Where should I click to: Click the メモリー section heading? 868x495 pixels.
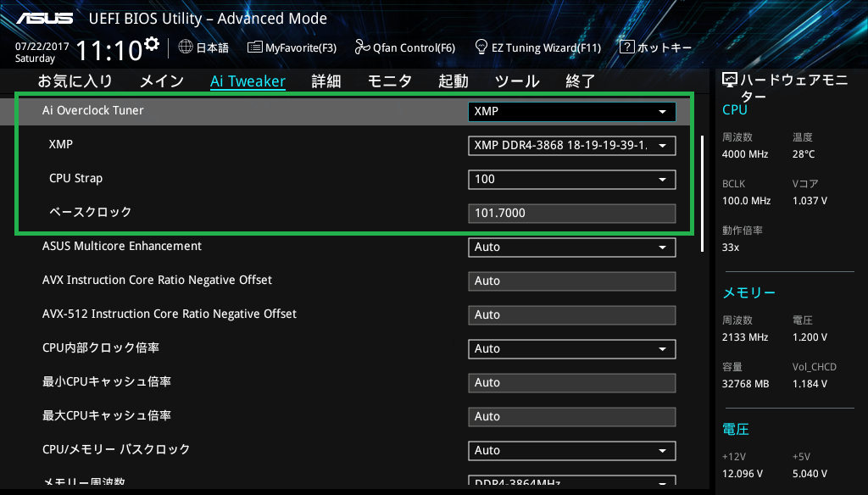click(x=749, y=292)
